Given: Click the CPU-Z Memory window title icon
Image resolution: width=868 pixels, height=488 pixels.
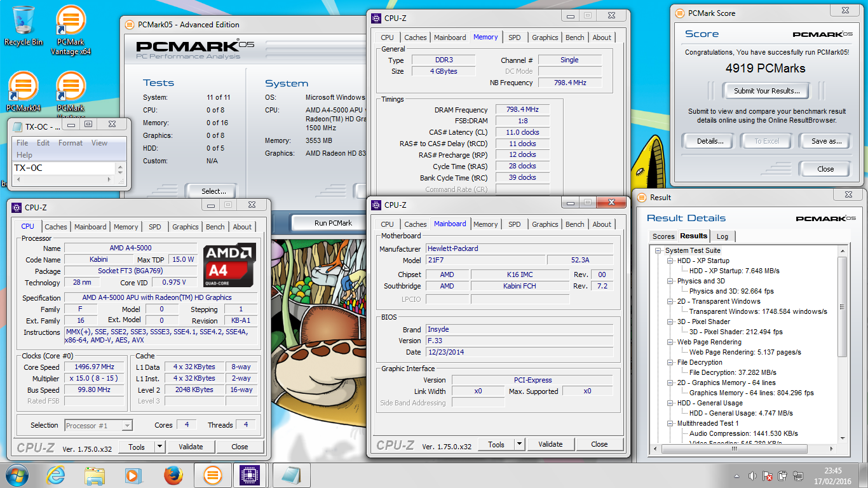Looking at the screenshot, I should point(376,18).
